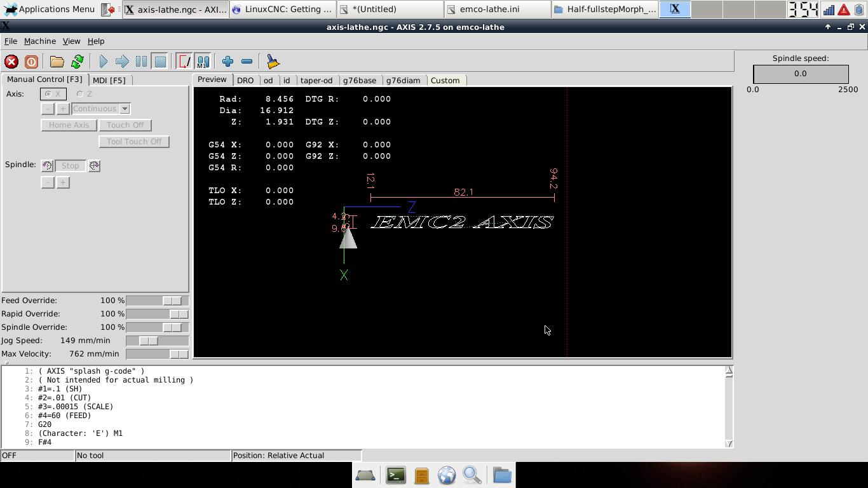Open the Applications Menu
This screenshot has height=488, width=868.
[50, 9]
